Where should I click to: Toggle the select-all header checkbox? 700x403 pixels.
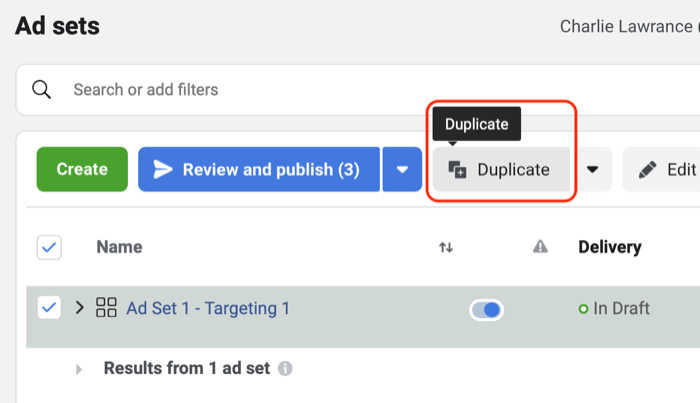click(x=49, y=247)
